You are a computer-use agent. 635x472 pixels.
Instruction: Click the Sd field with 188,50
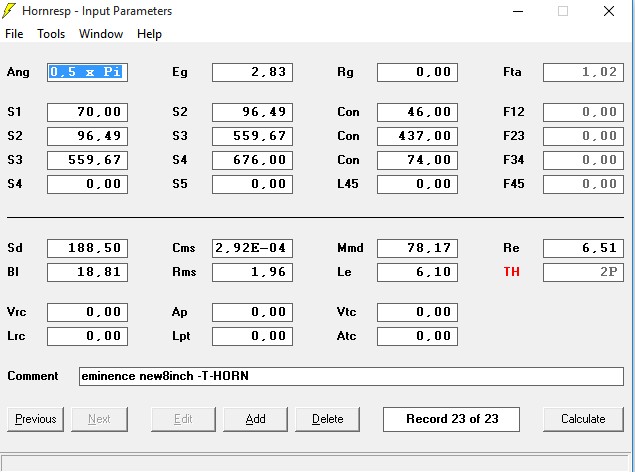tap(87, 248)
